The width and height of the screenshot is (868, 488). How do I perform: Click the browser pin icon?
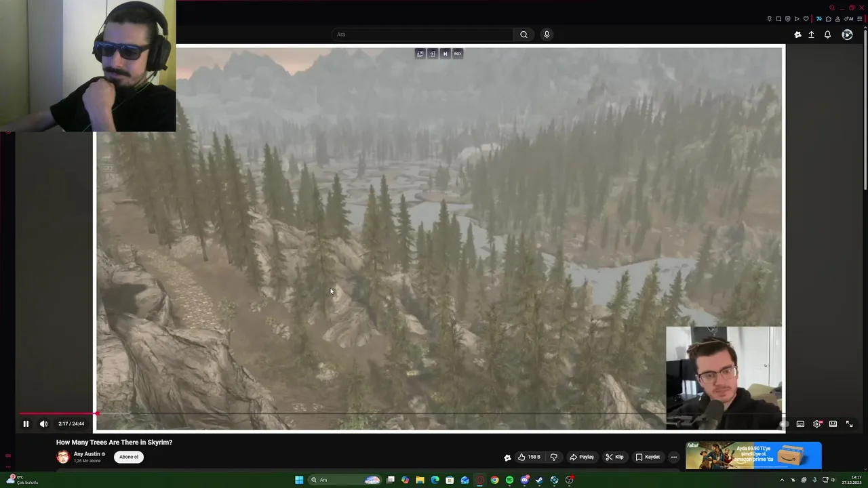point(770,18)
